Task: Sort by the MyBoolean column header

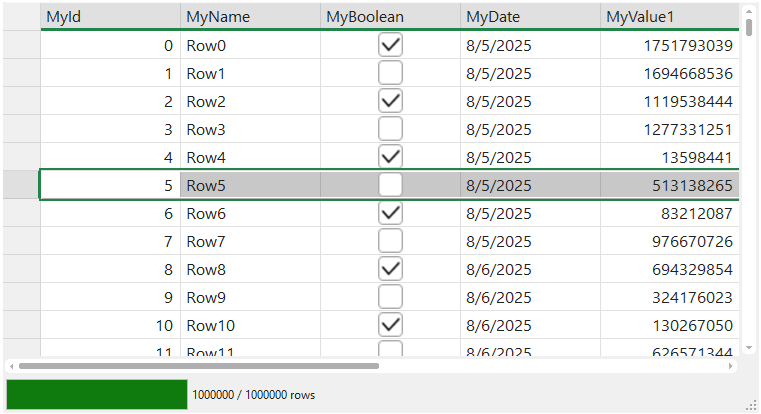Action: [x=390, y=17]
